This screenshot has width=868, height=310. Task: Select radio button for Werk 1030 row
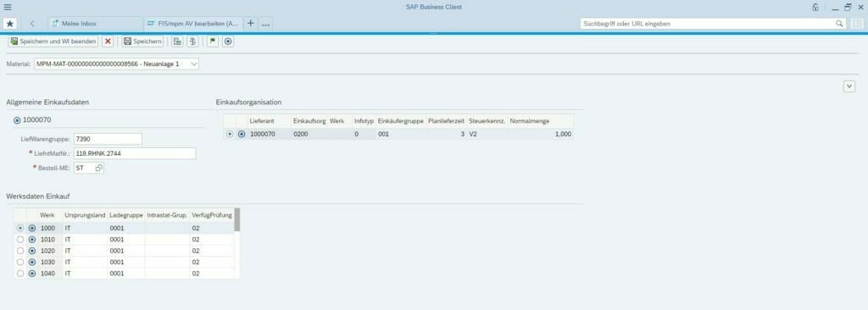pyautogui.click(x=20, y=262)
